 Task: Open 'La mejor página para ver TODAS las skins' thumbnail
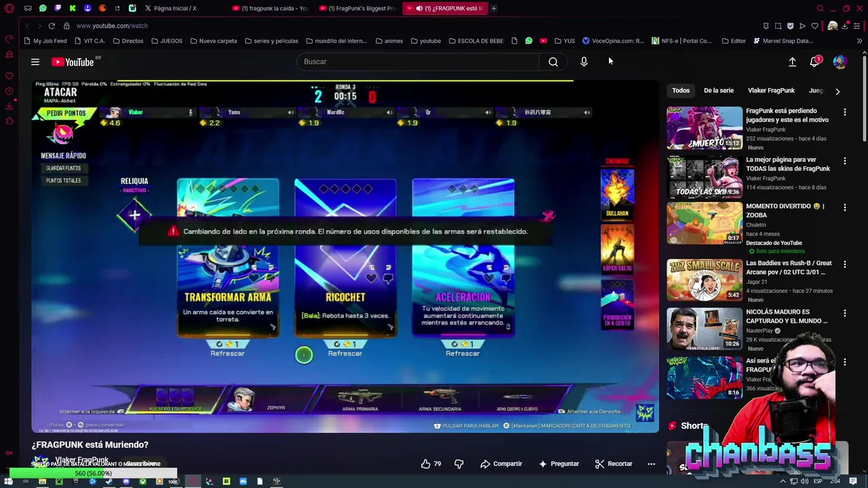tap(705, 176)
